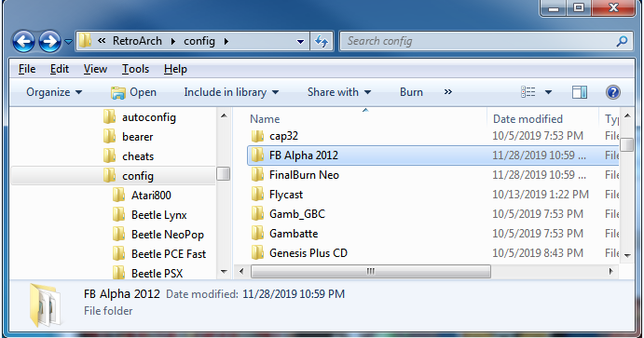Open recent pages dropdown beside Forward button
644x338 pixels.
coord(68,41)
